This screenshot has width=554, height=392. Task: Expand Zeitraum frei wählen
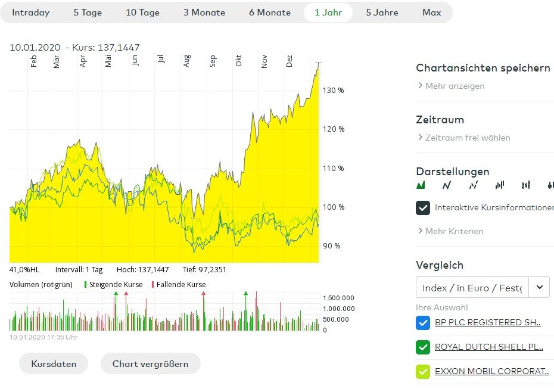pos(467,138)
